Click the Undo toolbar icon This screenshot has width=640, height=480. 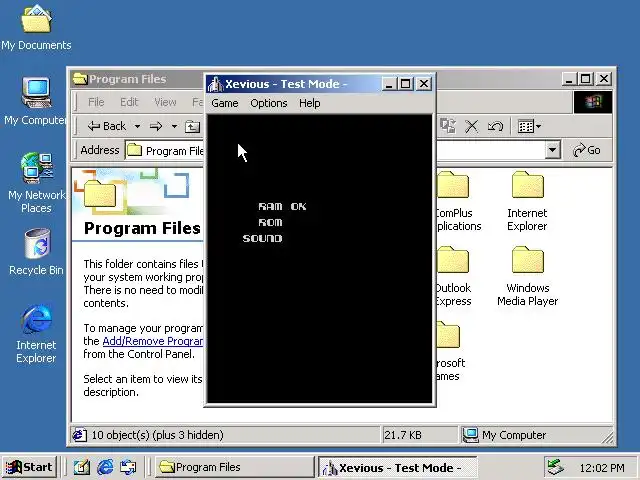495,127
